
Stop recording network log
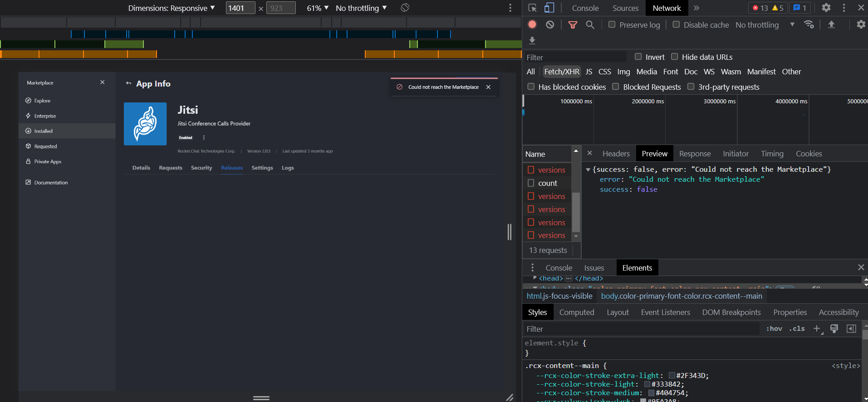click(532, 24)
